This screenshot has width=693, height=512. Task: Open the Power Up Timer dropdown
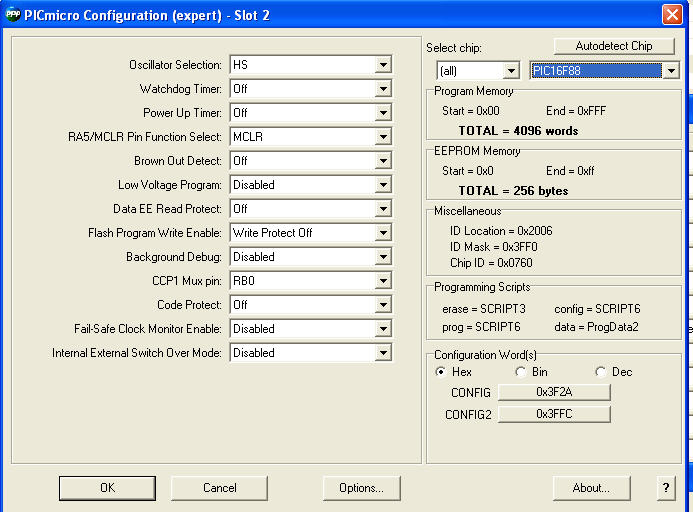coord(383,113)
